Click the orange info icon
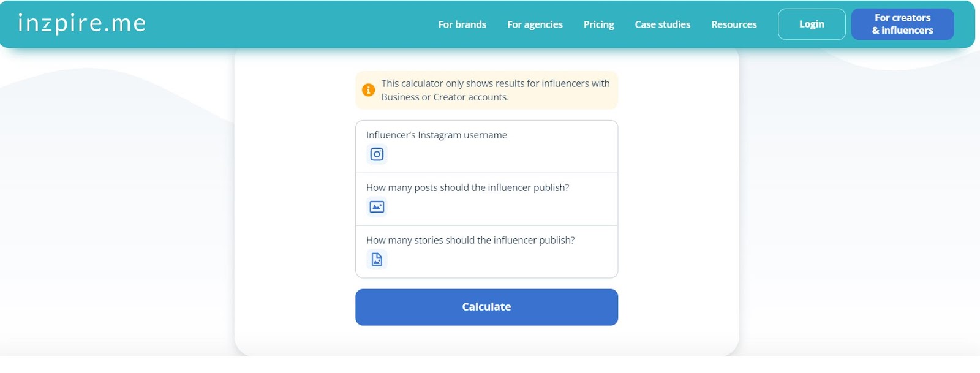 [368, 90]
